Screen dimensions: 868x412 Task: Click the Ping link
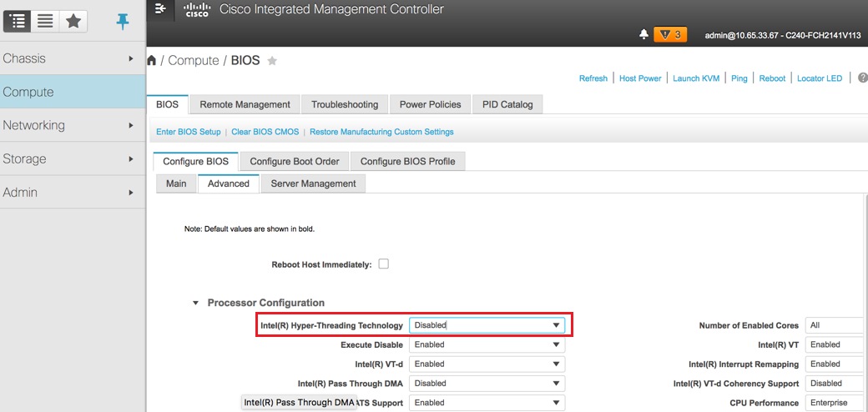pos(739,78)
